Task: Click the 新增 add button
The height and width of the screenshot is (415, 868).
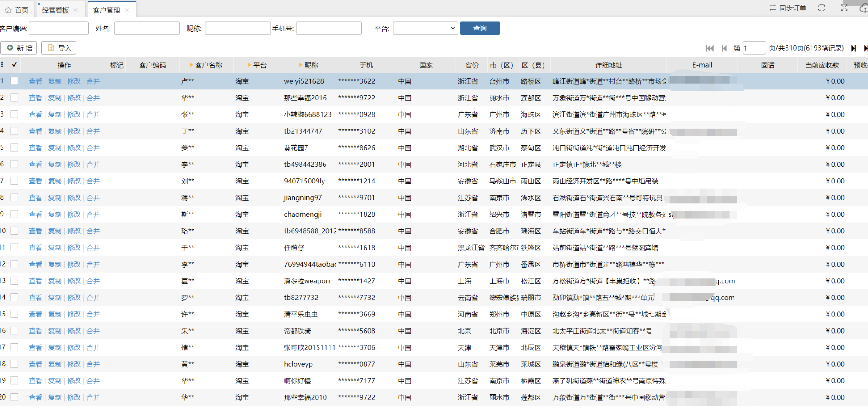Action: click(x=19, y=48)
